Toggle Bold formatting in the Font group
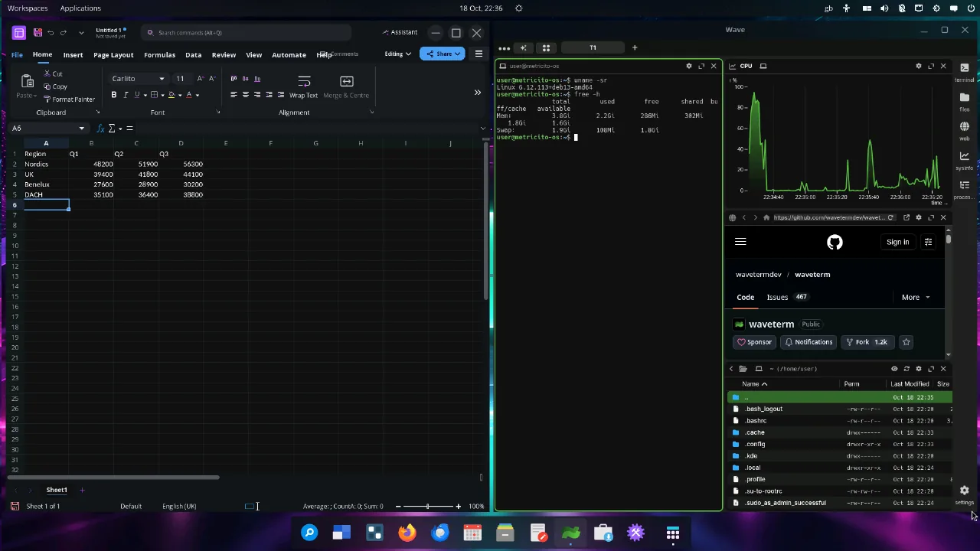The height and width of the screenshot is (551, 980). tap(114, 95)
